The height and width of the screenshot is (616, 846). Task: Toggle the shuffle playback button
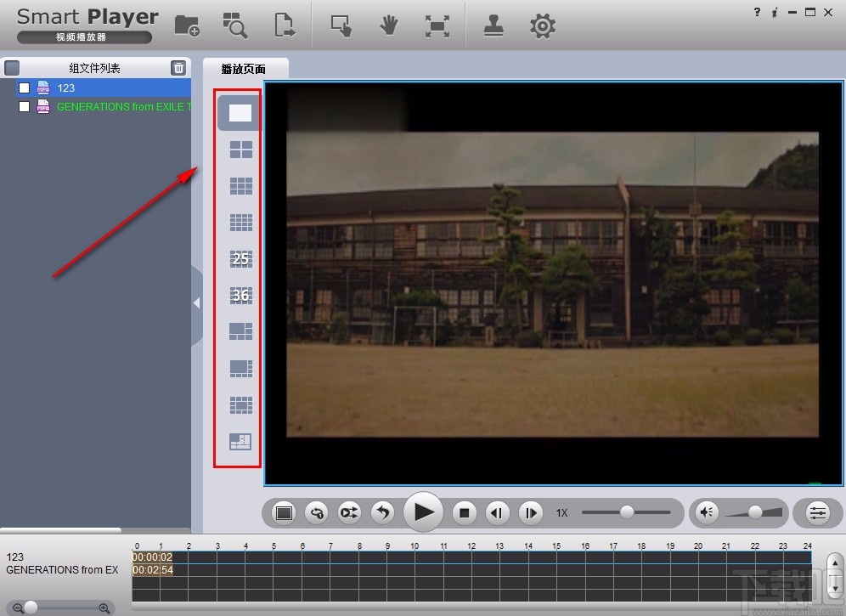(349, 512)
